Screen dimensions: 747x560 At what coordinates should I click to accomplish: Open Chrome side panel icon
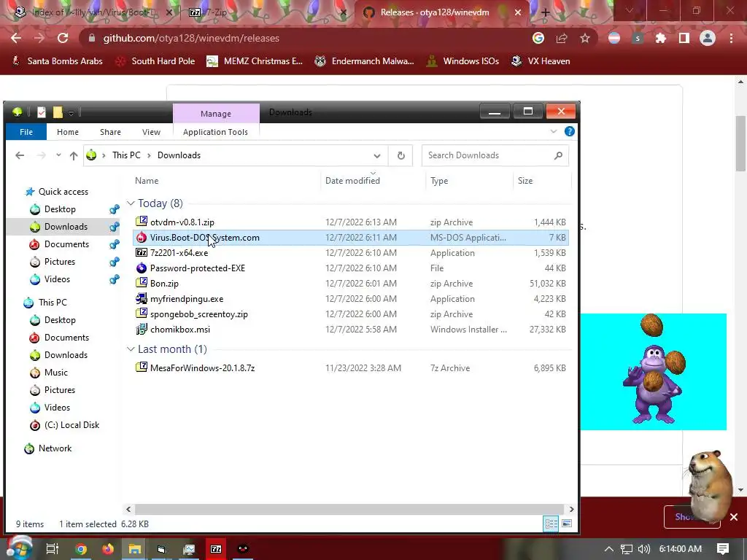[684, 38]
